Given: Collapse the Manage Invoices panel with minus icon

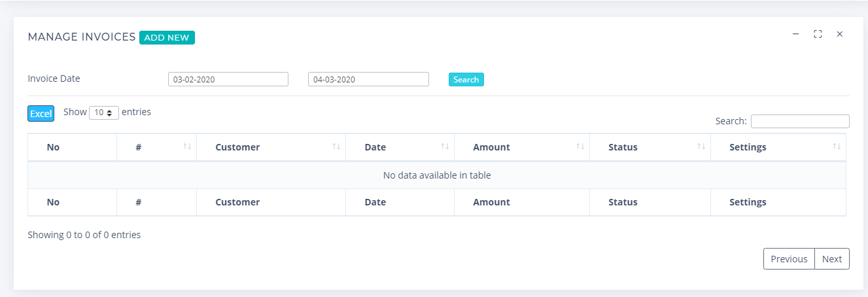Looking at the screenshot, I should 795,33.
